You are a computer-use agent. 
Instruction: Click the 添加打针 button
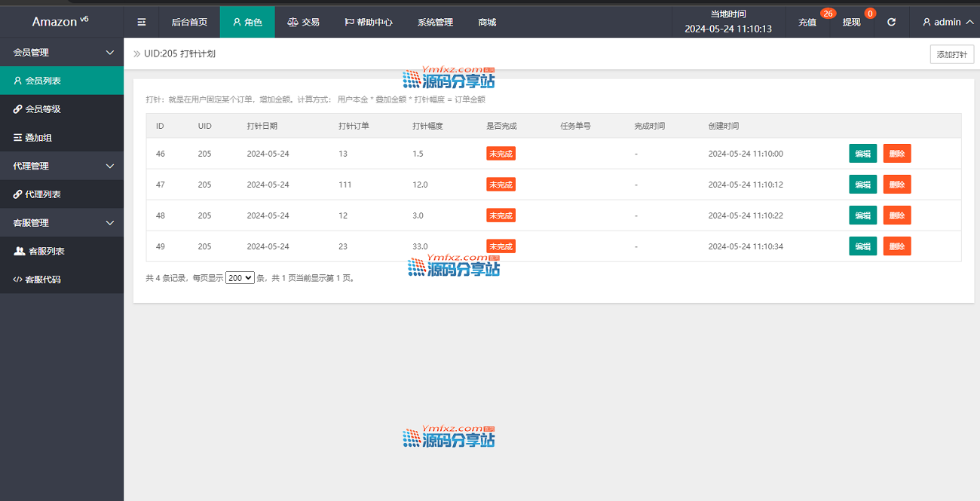click(x=951, y=54)
